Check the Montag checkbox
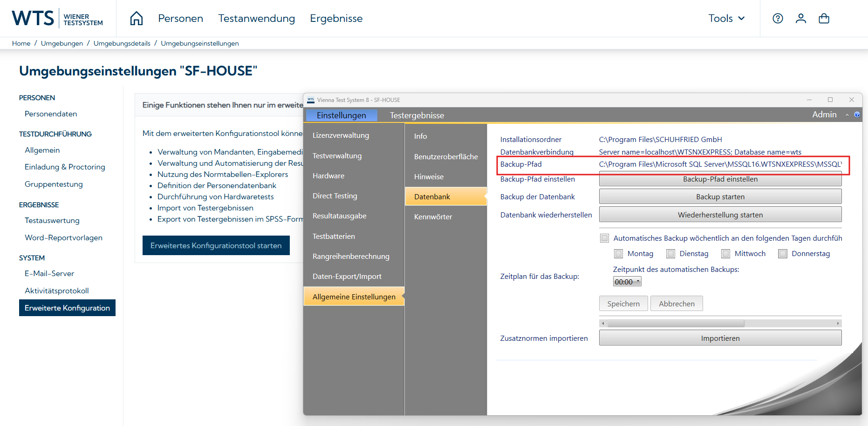 [x=618, y=254]
